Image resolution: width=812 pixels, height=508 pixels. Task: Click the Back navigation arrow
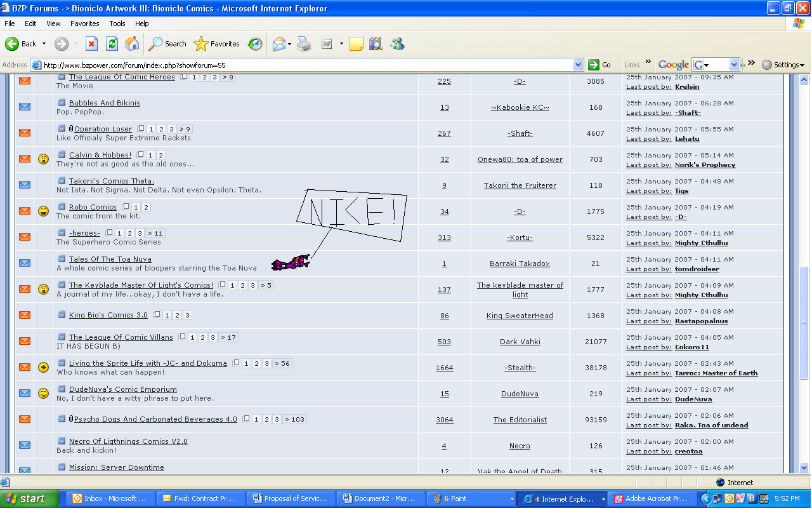click(13, 44)
